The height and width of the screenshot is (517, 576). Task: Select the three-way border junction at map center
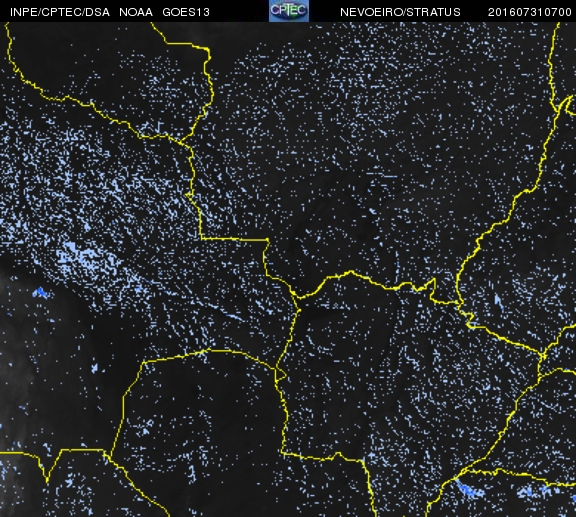[297, 297]
